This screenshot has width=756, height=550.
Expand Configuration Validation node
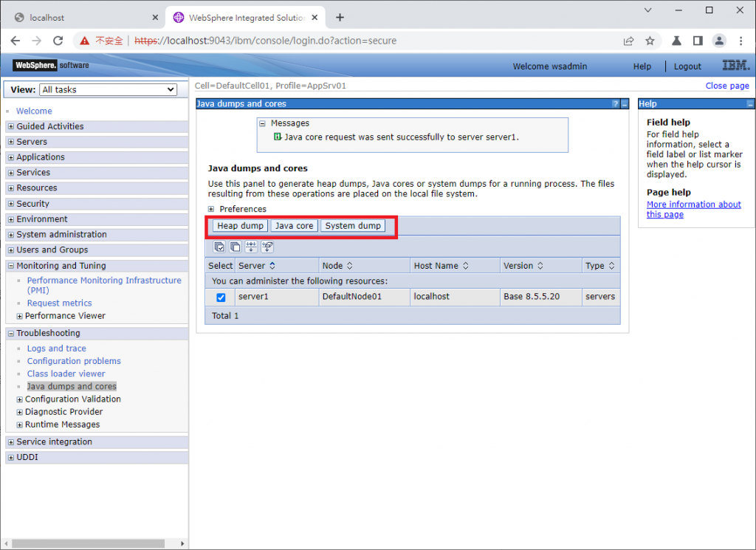click(x=20, y=399)
